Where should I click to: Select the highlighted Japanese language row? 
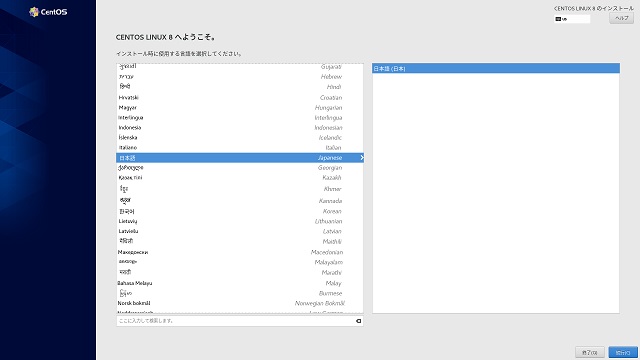[x=240, y=158]
